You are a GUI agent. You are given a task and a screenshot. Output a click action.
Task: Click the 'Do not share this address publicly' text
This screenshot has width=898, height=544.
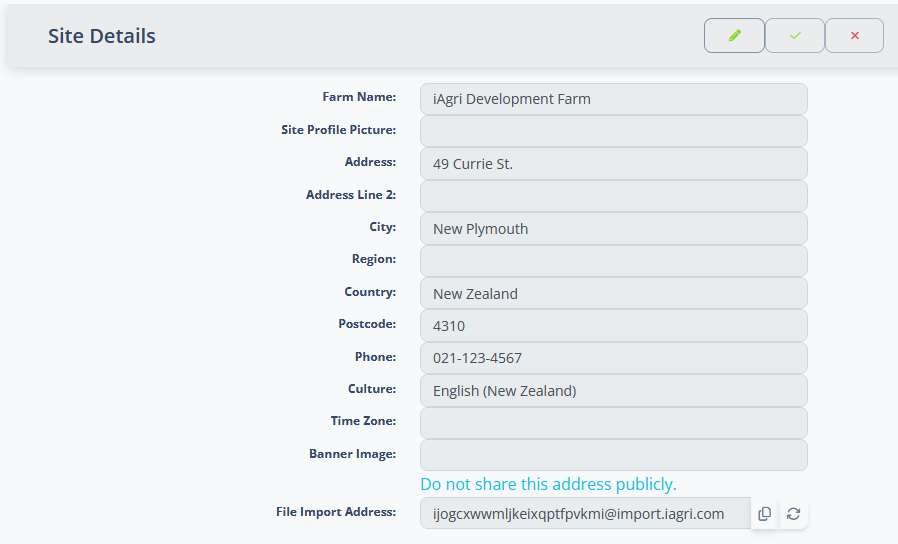point(548,484)
